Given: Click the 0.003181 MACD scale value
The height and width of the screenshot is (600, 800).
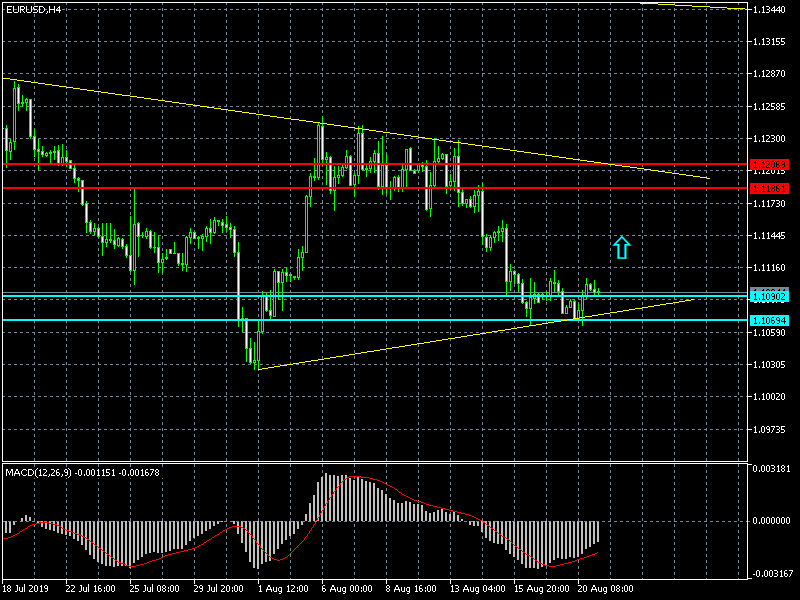Looking at the screenshot, I should tap(771, 468).
